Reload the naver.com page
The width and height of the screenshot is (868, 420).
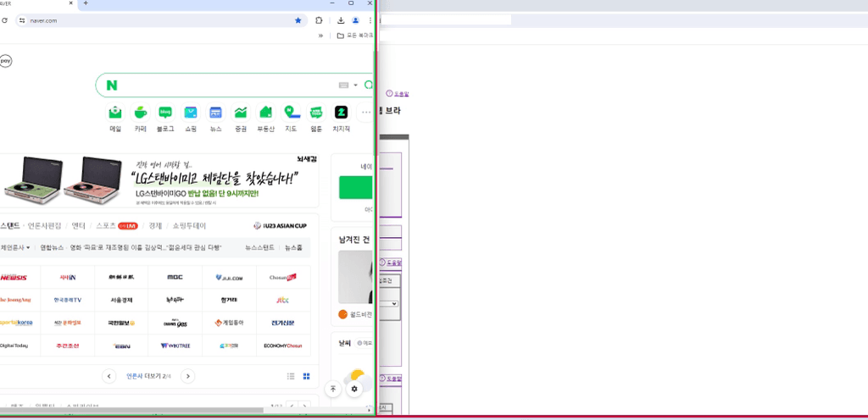click(4, 20)
